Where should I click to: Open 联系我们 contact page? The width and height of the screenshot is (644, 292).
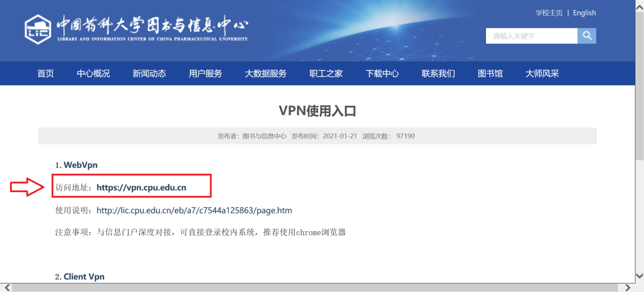click(438, 73)
